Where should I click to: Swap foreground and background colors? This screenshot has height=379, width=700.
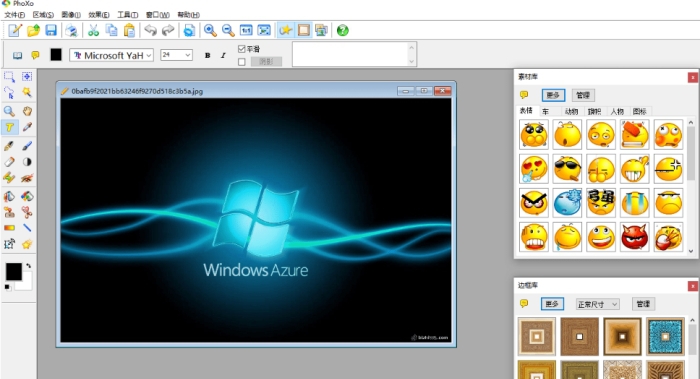[29, 266]
